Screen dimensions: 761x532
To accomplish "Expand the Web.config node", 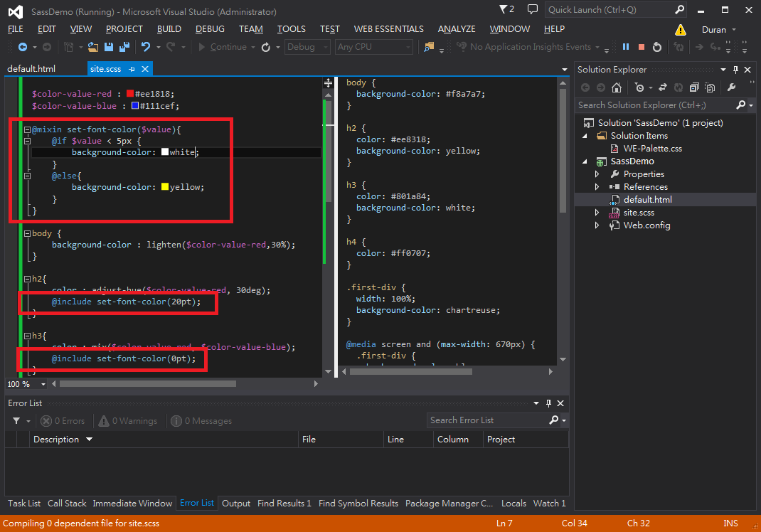I will click(x=597, y=225).
